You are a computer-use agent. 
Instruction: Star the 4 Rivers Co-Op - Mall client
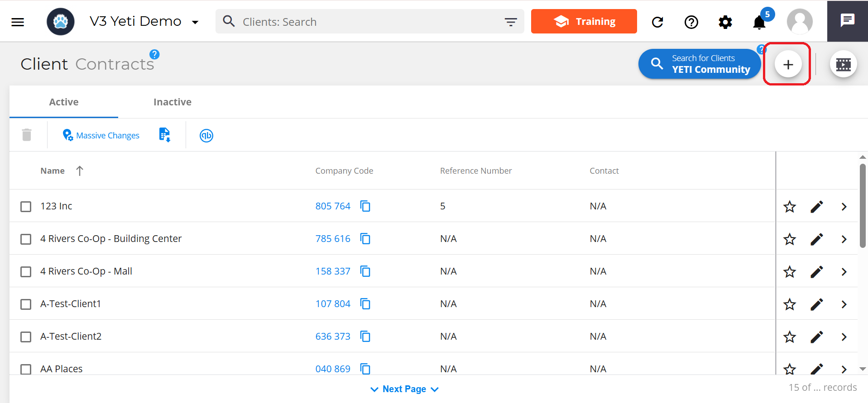[790, 272]
